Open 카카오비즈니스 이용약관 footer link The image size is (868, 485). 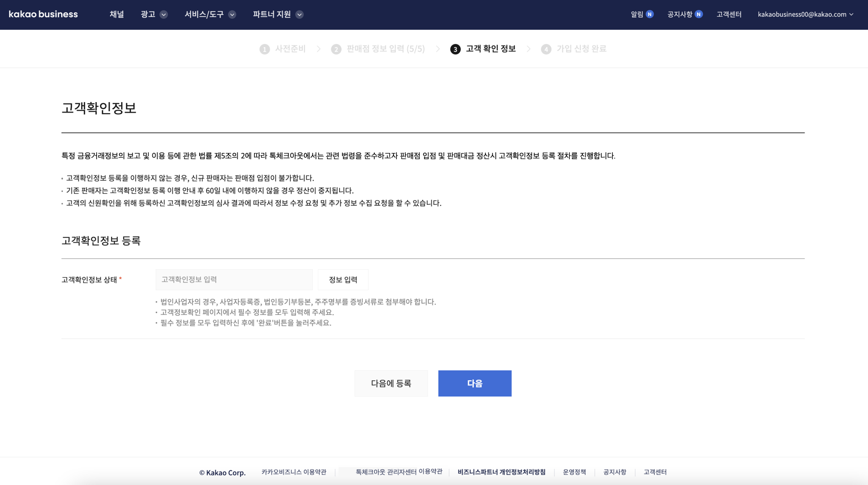[294, 472]
